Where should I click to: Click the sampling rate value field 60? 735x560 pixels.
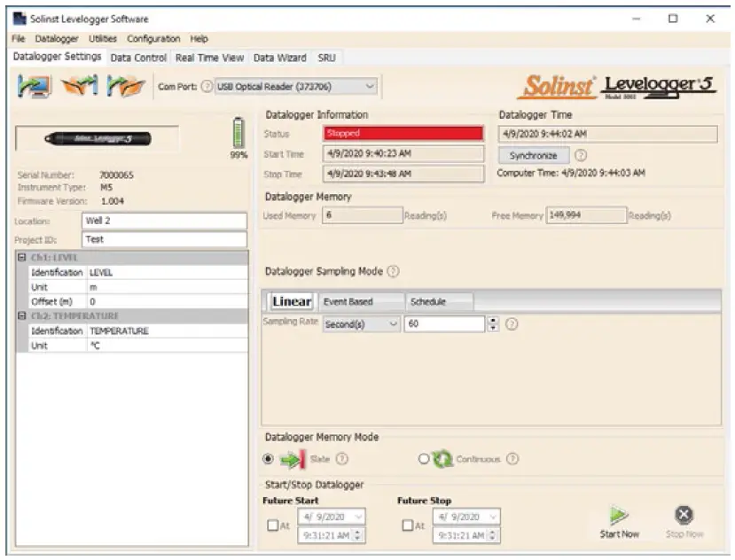point(444,323)
